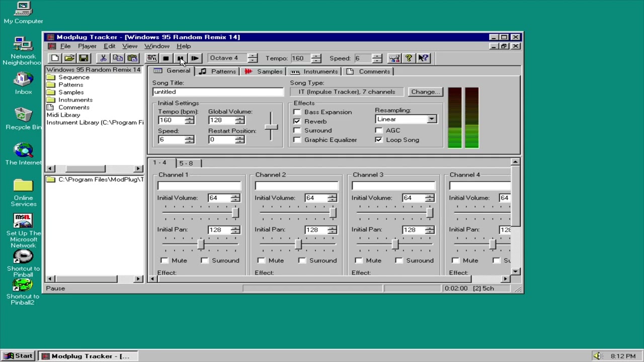Open the View menu
The image size is (644, 362).
coord(130,46)
